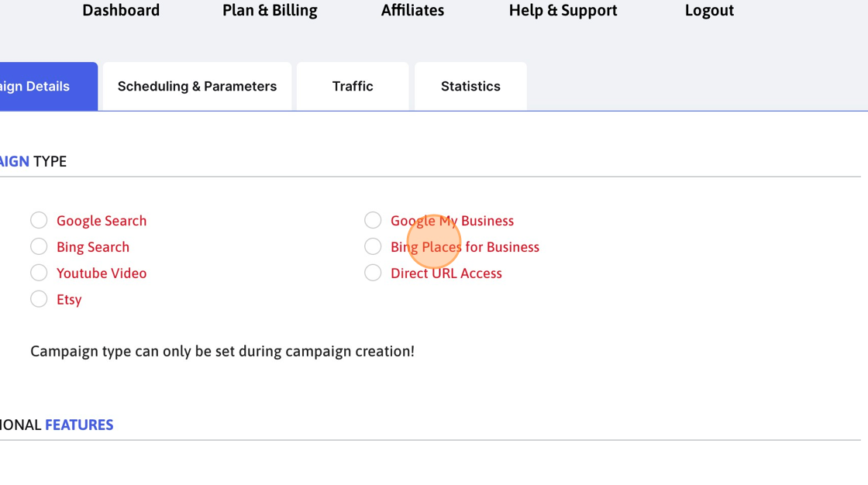Select Bing Places for Business radio button

(373, 246)
